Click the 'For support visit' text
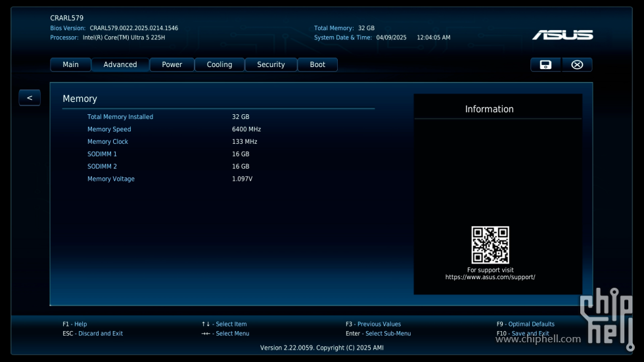The width and height of the screenshot is (644, 362). (x=490, y=270)
